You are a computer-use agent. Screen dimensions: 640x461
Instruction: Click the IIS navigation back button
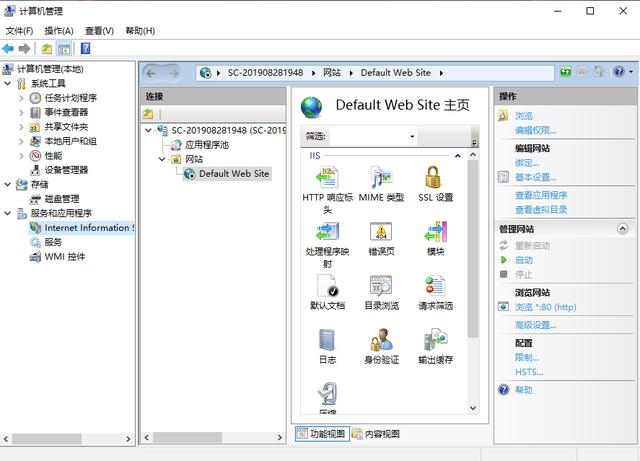(x=151, y=73)
